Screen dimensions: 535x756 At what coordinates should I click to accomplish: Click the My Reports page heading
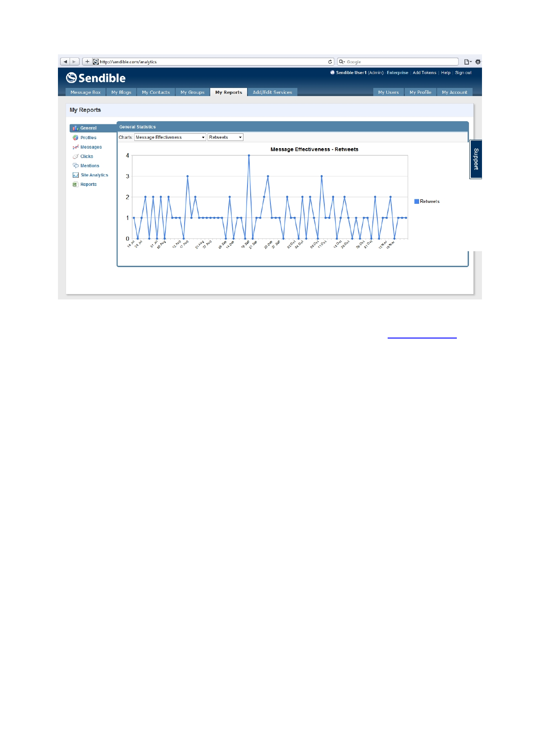click(85, 110)
